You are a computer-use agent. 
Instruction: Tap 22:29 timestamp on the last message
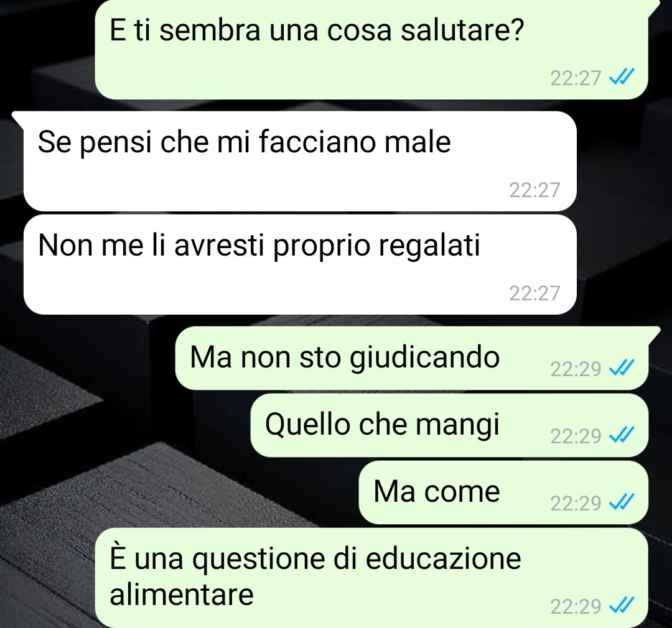tap(576, 607)
